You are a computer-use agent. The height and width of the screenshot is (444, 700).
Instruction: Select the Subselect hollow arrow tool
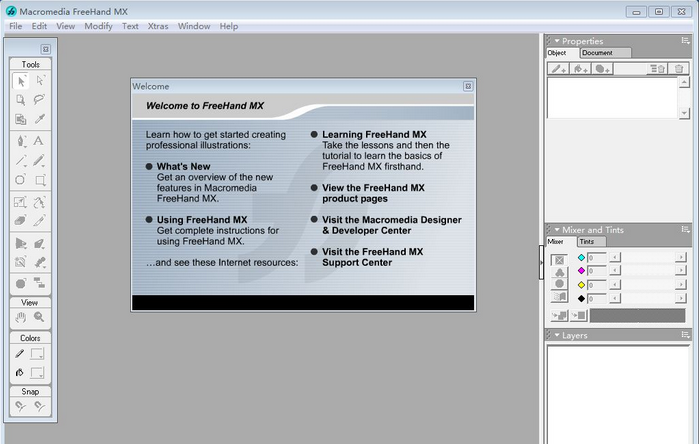pos(40,81)
